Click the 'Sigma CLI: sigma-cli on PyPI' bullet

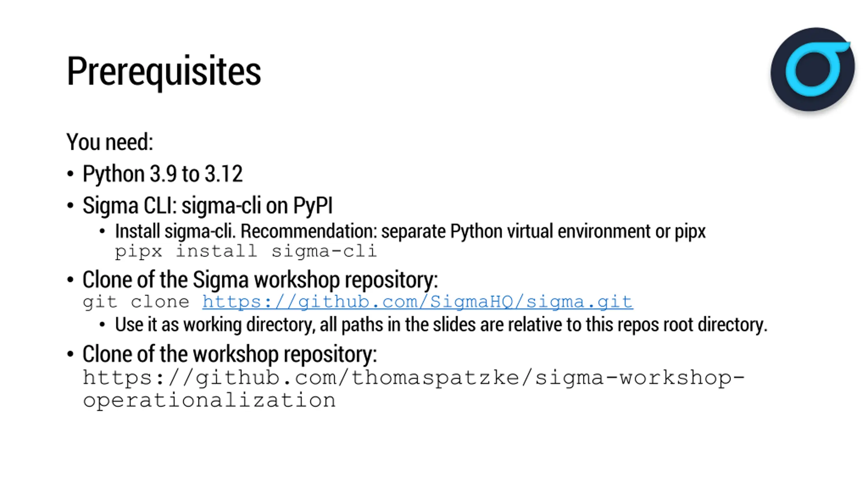(208, 205)
